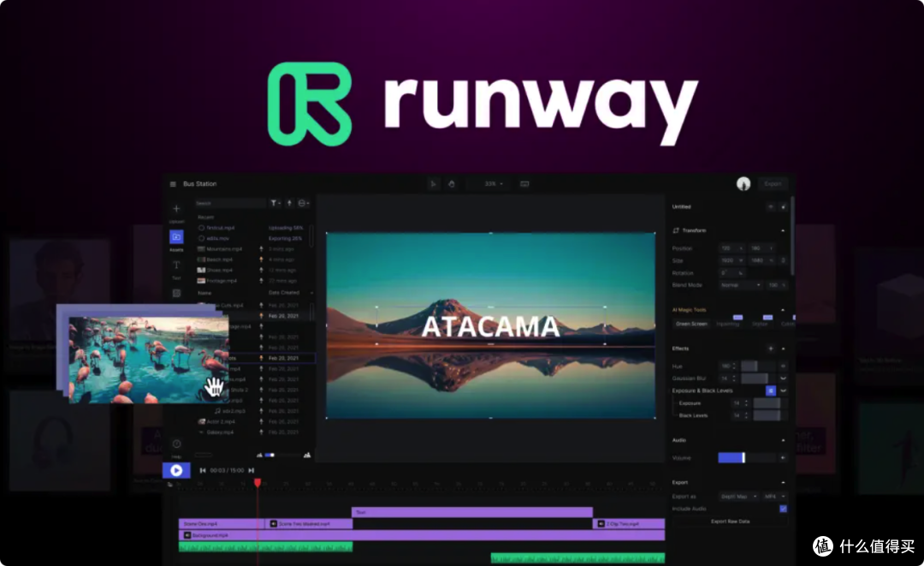Click the timeline layers icon beside the ruler

tap(170, 485)
